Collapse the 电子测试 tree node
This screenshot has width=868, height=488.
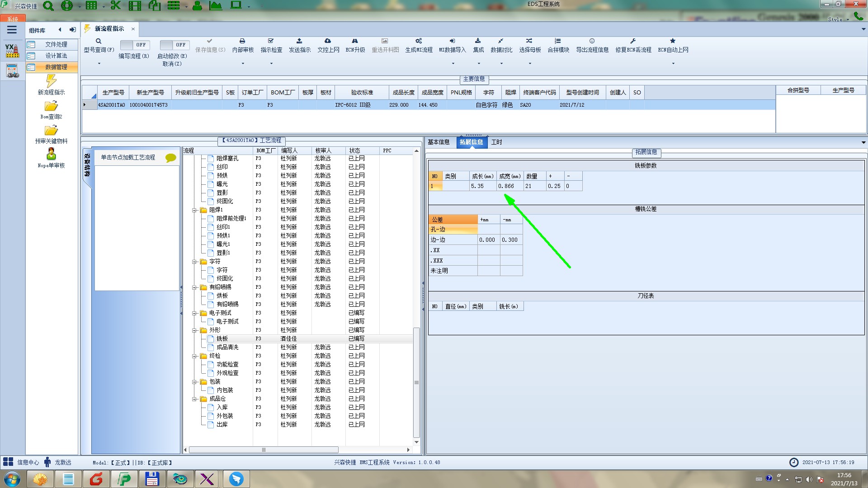point(194,313)
